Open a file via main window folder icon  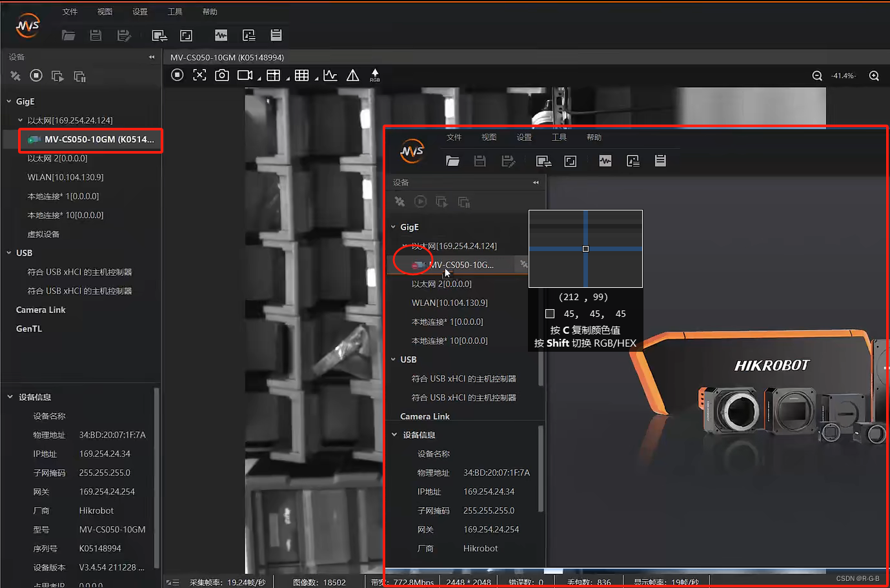click(68, 35)
